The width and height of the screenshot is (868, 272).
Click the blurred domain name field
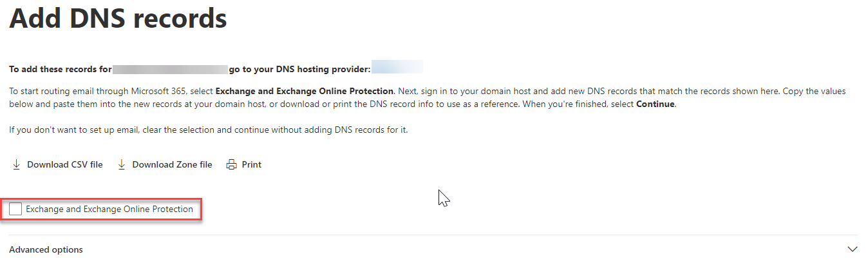click(171, 68)
